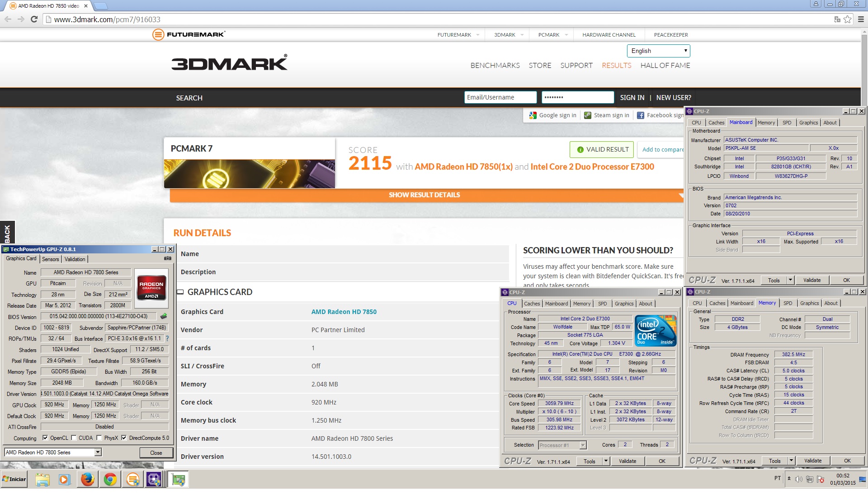
Task: Show hidden tray icons arrow
Action: (789, 479)
